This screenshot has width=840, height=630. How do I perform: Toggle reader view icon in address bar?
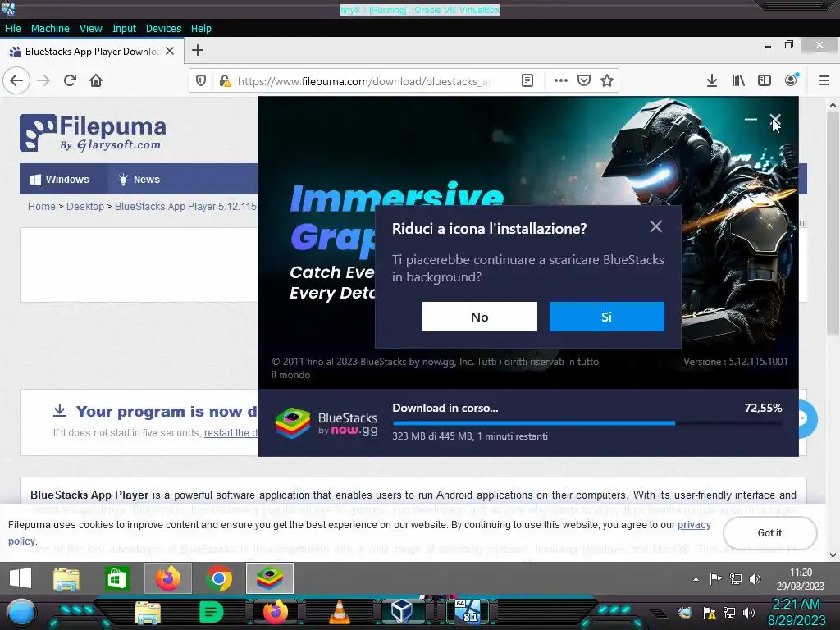point(527,80)
